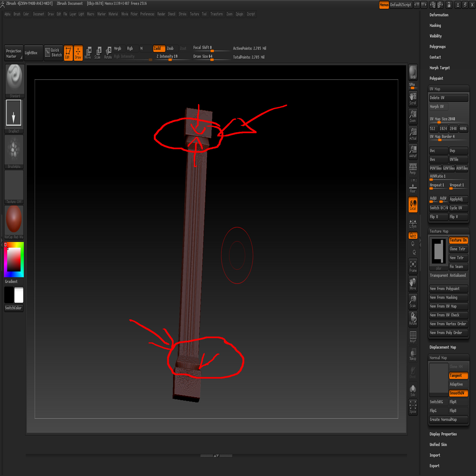This screenshot has height=476, width=476.
Task: Click the pillar texture thumbnail
Action: tap(439, 252)
